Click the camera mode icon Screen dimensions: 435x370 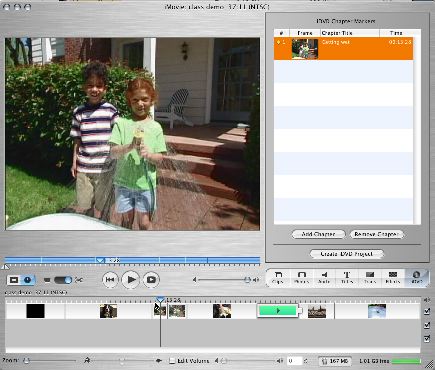47,280
